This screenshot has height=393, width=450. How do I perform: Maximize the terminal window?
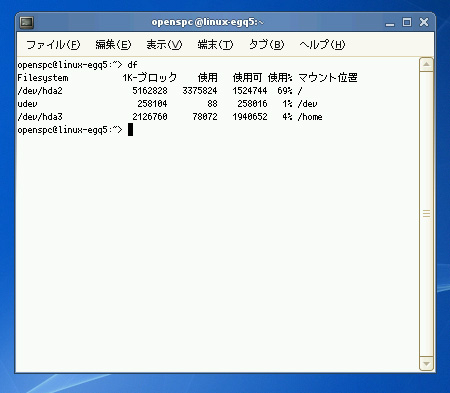pos(407,22)
